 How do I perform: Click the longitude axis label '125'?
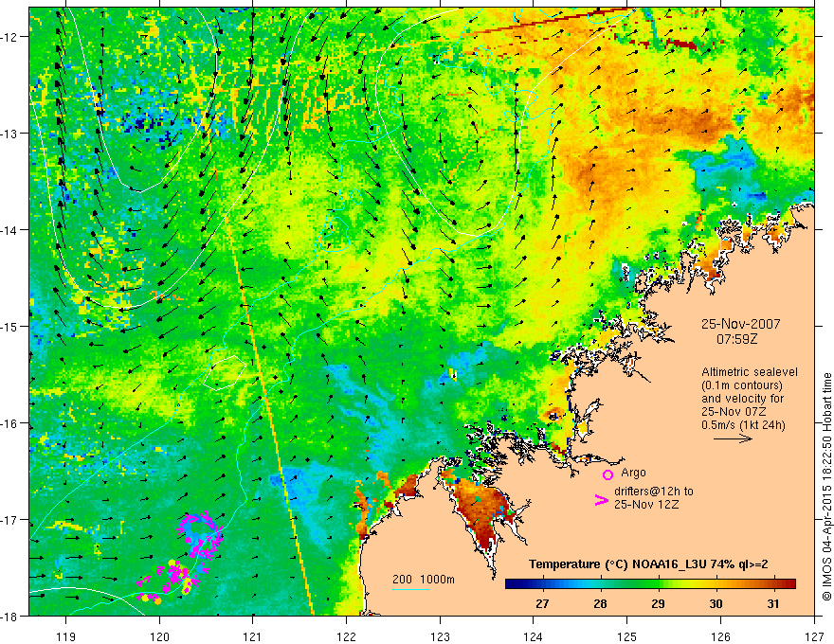point(627,636)
